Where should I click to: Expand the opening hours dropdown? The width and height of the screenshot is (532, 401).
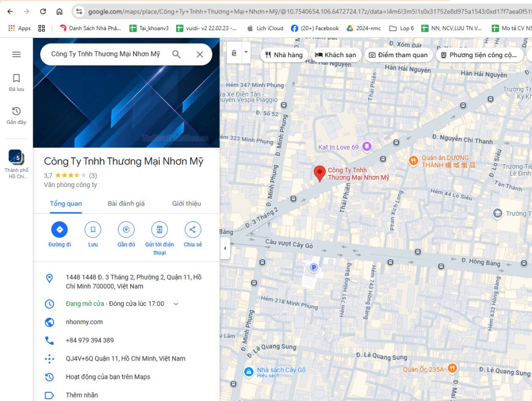176,304
